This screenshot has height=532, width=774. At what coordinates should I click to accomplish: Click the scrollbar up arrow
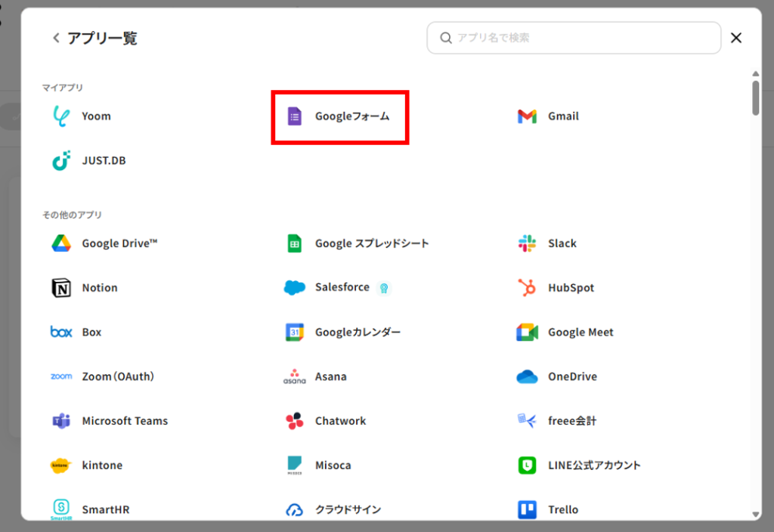coord(755,74)
